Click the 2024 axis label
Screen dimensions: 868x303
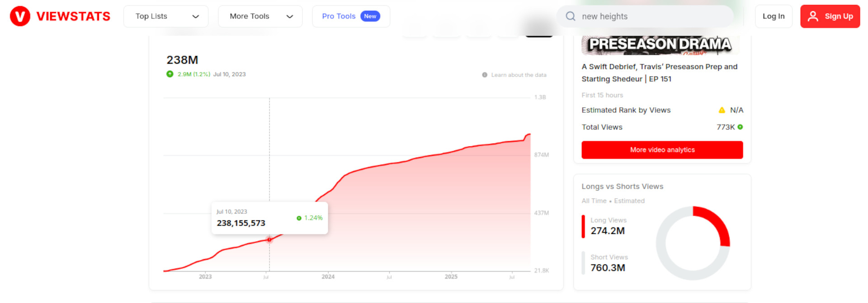point(328,277)
